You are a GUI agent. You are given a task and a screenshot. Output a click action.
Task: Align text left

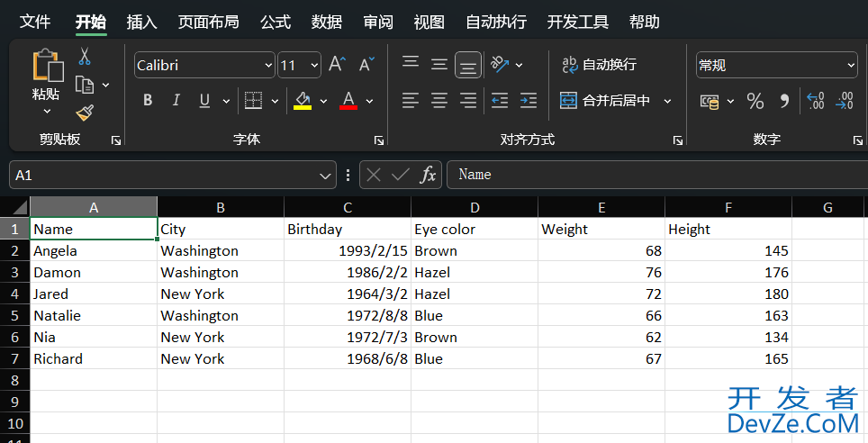pyautogui.click(x=411, y=100)
